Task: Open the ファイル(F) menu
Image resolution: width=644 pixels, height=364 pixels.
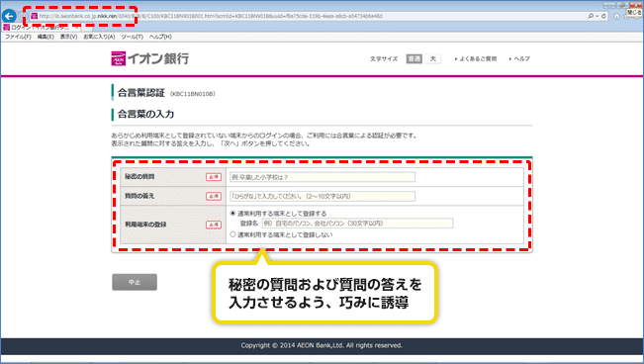Action: tap(18, 37)
